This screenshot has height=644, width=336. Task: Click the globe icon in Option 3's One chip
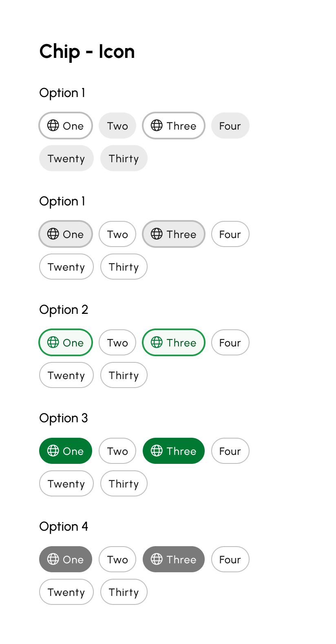[53, 450]
